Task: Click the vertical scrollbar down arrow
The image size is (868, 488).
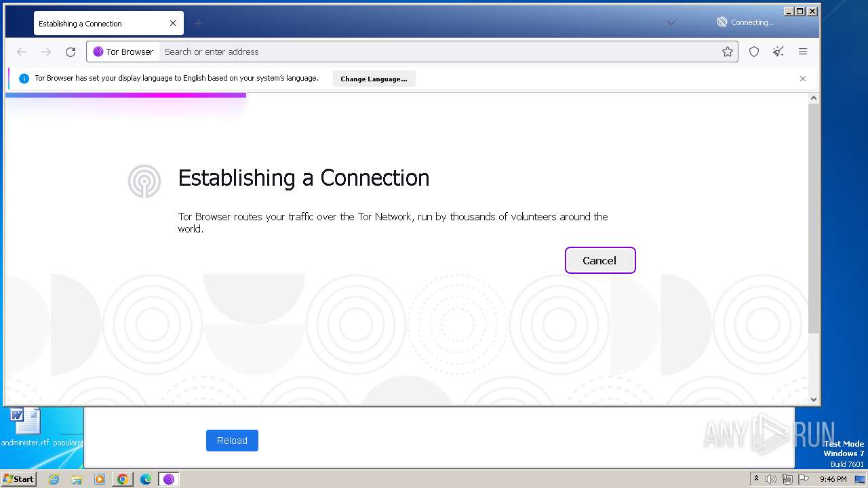Action: 814,400
